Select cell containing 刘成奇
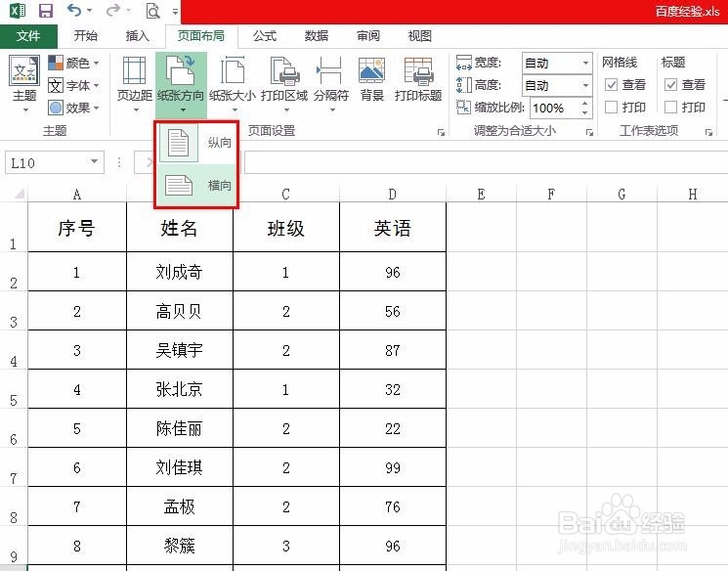This screenshot has height=571, width=728. [180, 272]
